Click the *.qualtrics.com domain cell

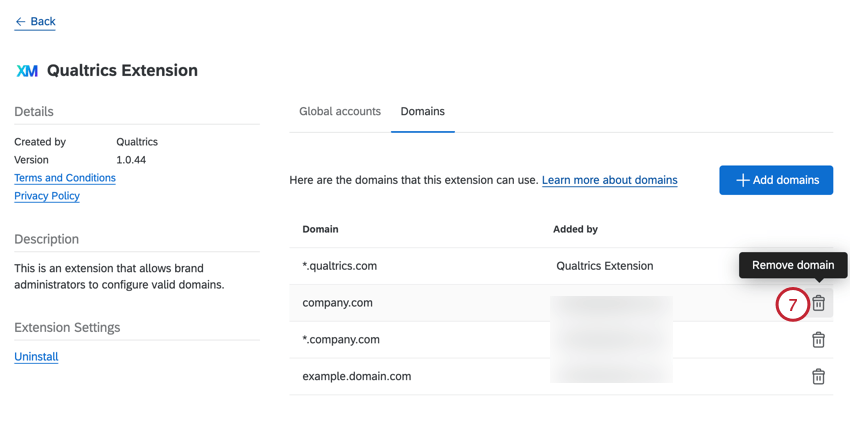click(339, 266)
